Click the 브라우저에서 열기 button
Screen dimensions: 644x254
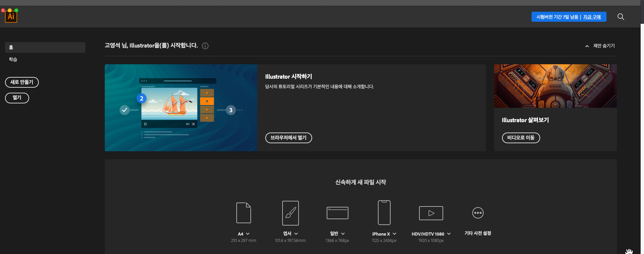coord(289,138)
